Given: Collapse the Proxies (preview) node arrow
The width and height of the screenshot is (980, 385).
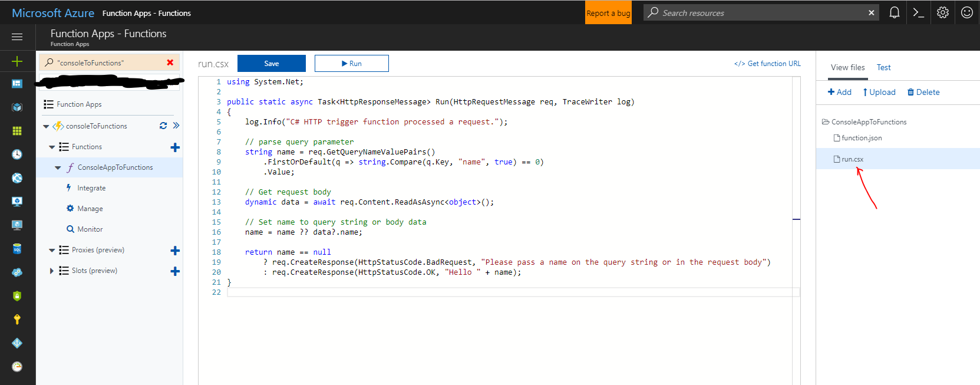Looking at the screenshot, I should (x=52, y=251).
